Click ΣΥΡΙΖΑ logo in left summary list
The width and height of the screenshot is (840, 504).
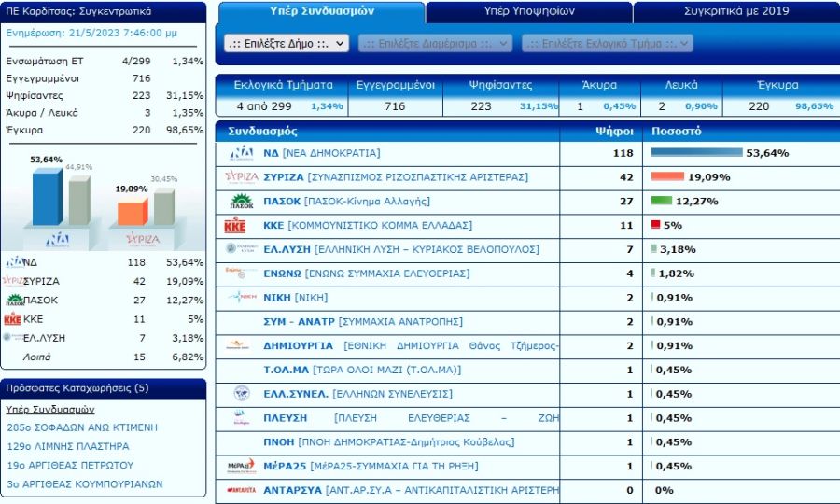[x=13, y=281]
